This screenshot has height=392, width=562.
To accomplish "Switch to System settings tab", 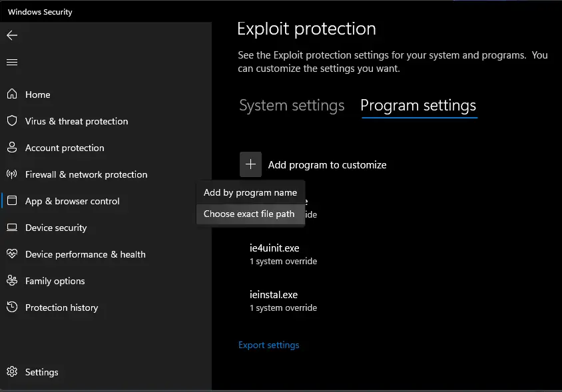I will 292,105.
